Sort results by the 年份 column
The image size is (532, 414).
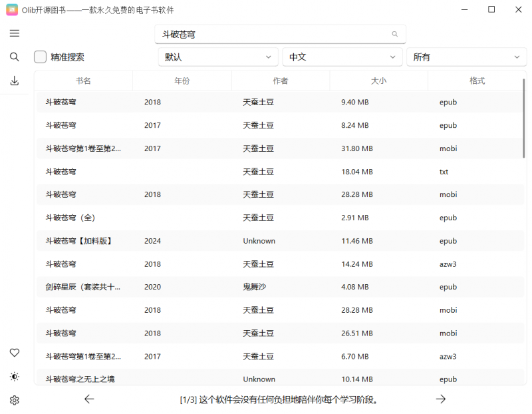pyautogui.click(x=182, y=80)
